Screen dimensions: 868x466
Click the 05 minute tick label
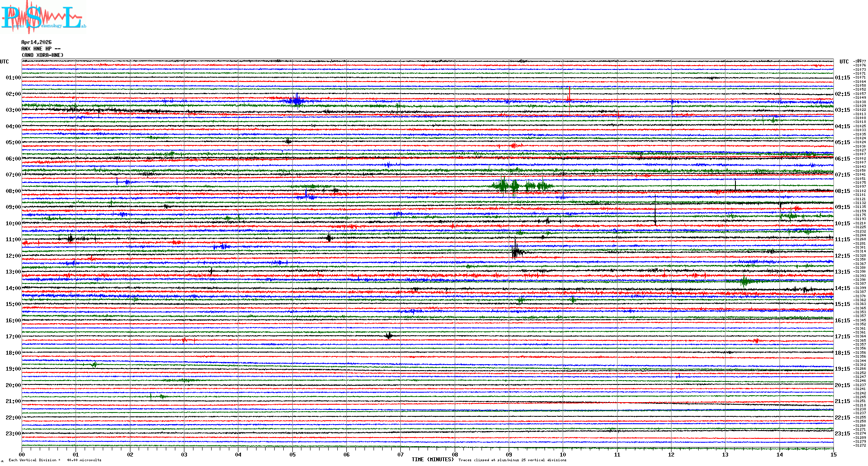pyautogui.click(x=292, y=455)
